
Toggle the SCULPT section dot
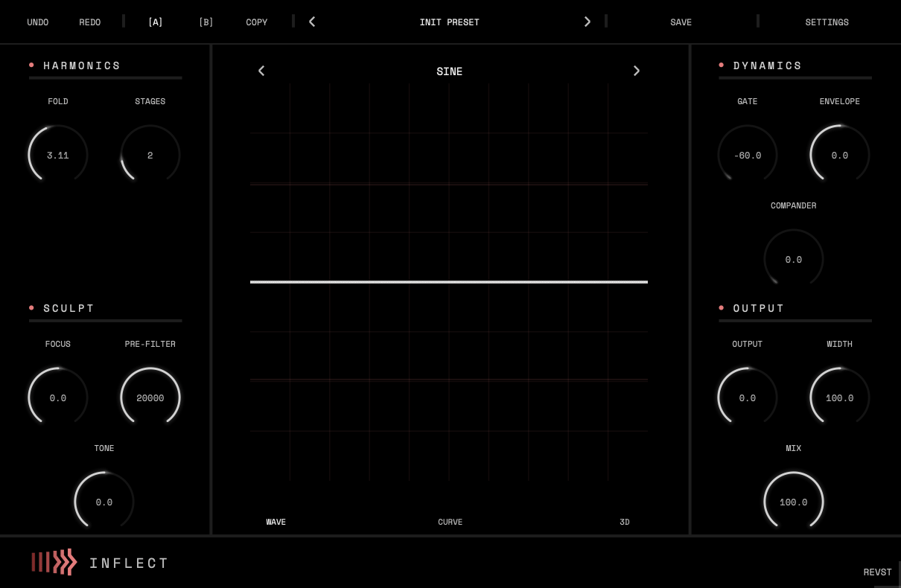31,307
